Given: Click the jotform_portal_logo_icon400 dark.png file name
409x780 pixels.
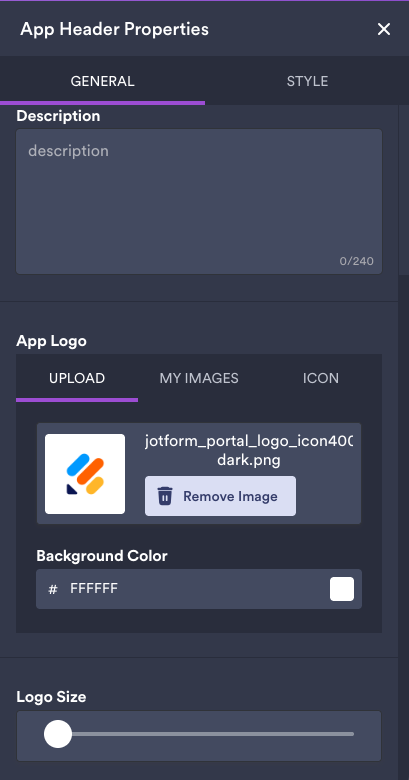Looking at the screenshot, I should [249, 450].
